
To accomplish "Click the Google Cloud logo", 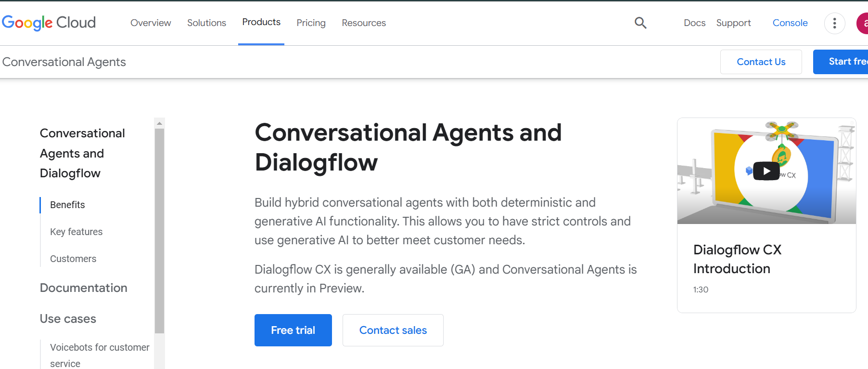I will click(x=49, y=23).
